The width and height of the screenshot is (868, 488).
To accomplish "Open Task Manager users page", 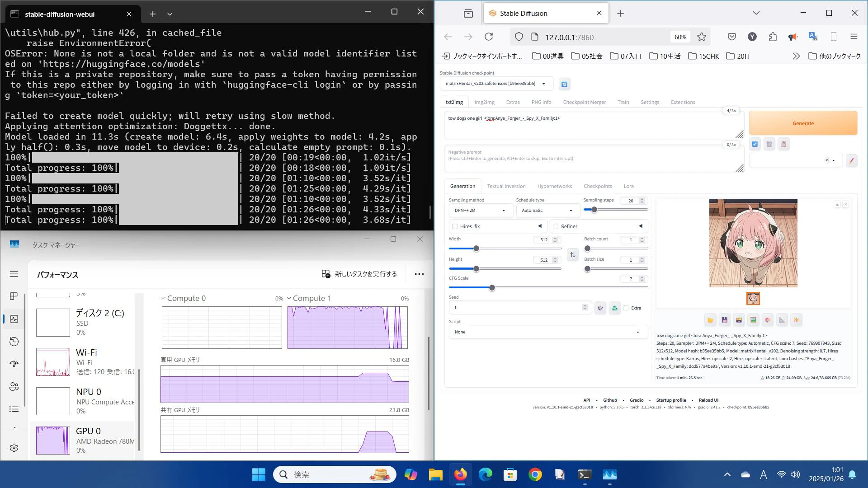I will pos(14,387).
